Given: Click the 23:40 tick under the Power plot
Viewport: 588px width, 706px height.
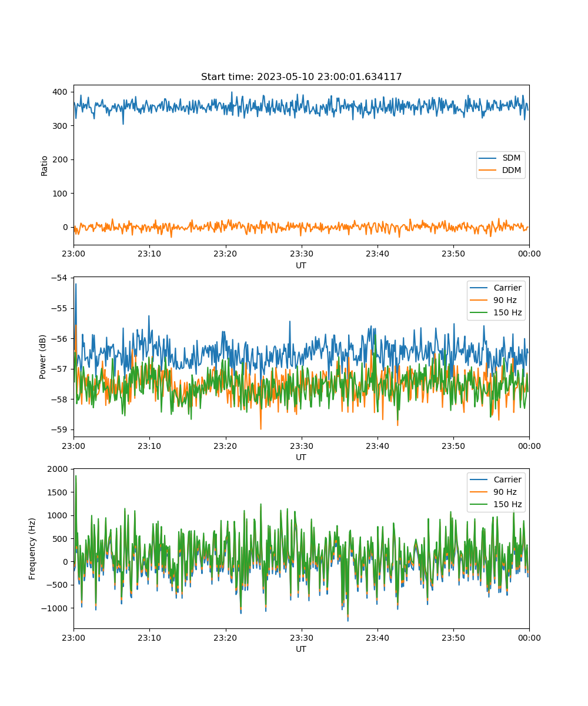Looking at the screenshot, I should 377,445.
